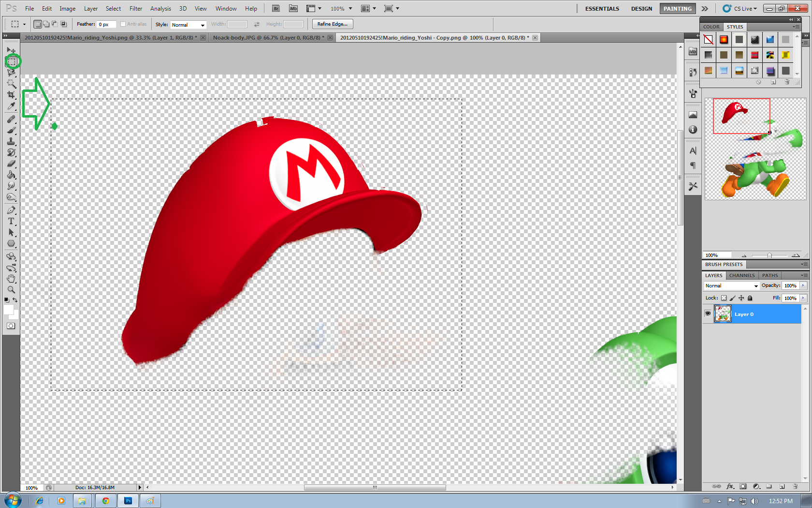Apply the red-orange glow style swatch
This screenshot has height=508, width=812.
tap(724, 40)
